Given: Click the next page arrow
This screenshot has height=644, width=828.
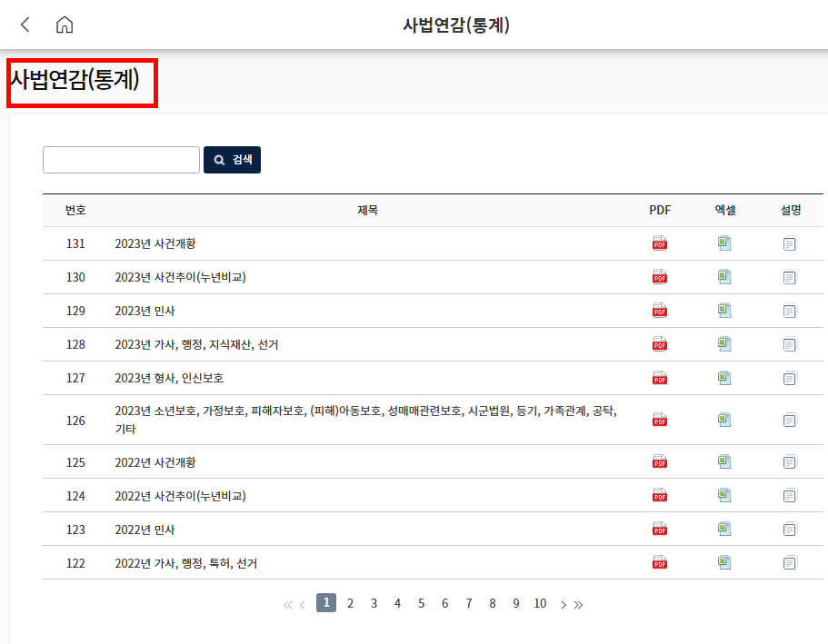Looking at the screenshot, I should tap(564, 603).
